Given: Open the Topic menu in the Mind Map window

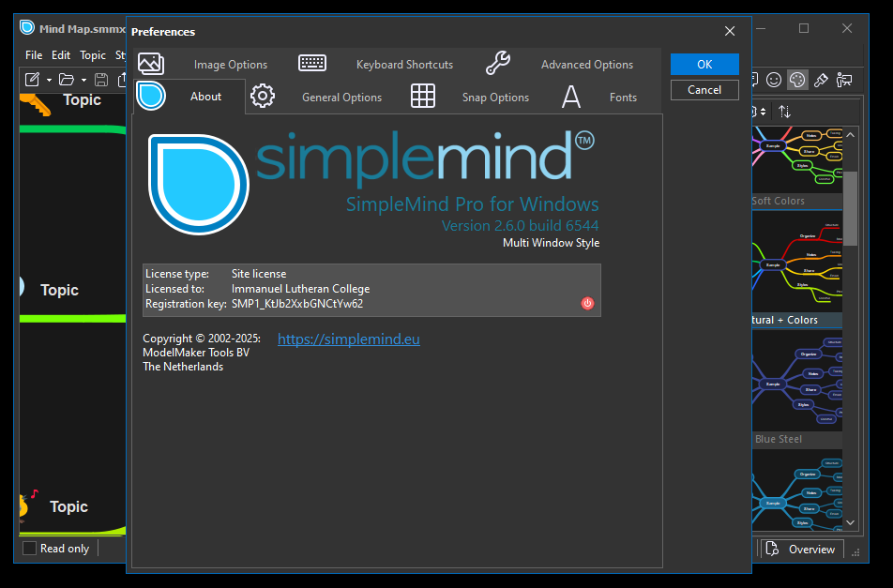Looking at the screenshot, I should (x=93, y=55).
